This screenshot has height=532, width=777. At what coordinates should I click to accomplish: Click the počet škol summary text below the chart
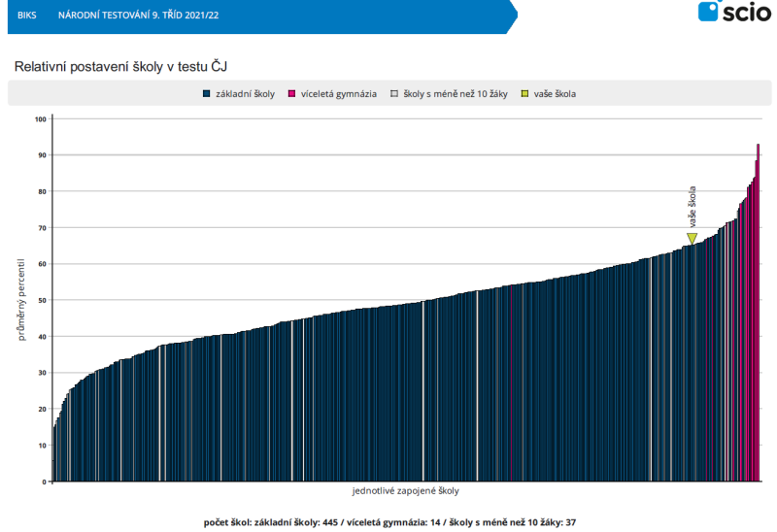(389, 522)
